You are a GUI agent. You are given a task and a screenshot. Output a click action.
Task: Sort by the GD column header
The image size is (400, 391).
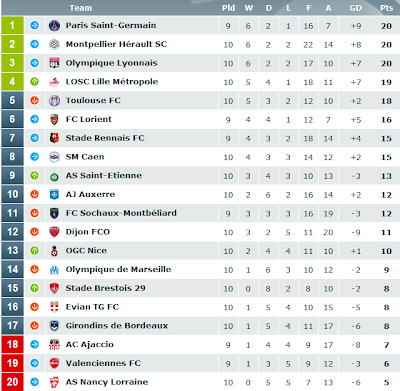pos(356,8)
